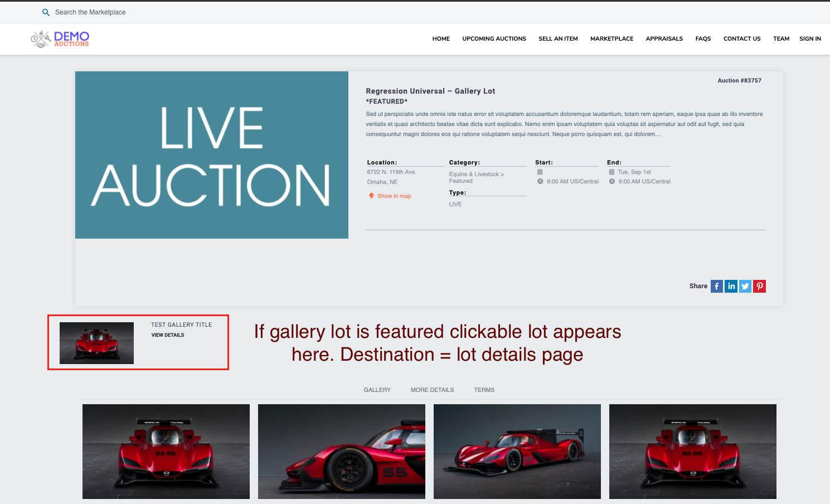Click the Equine & Livestock > Featured category
This screenshot has height=504, width=830.
(477, 177)
